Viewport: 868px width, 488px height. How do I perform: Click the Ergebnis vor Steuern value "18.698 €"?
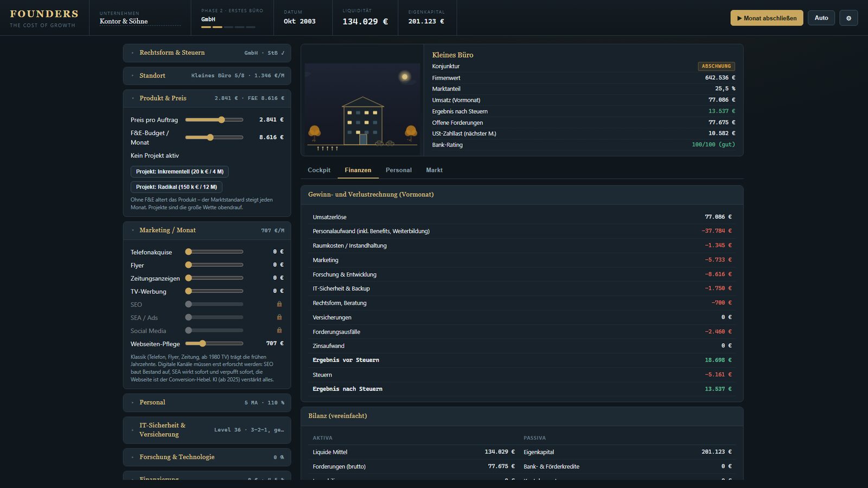(x=718, y=360)
